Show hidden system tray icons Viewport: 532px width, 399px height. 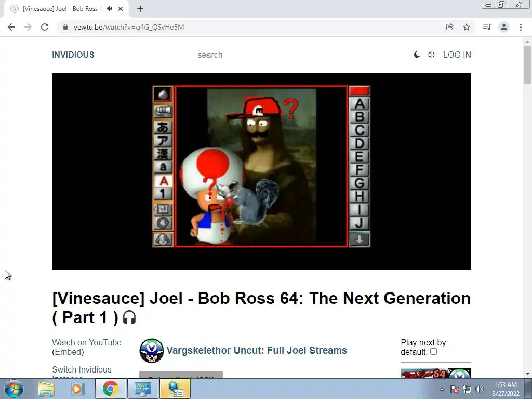coord(442,389)
